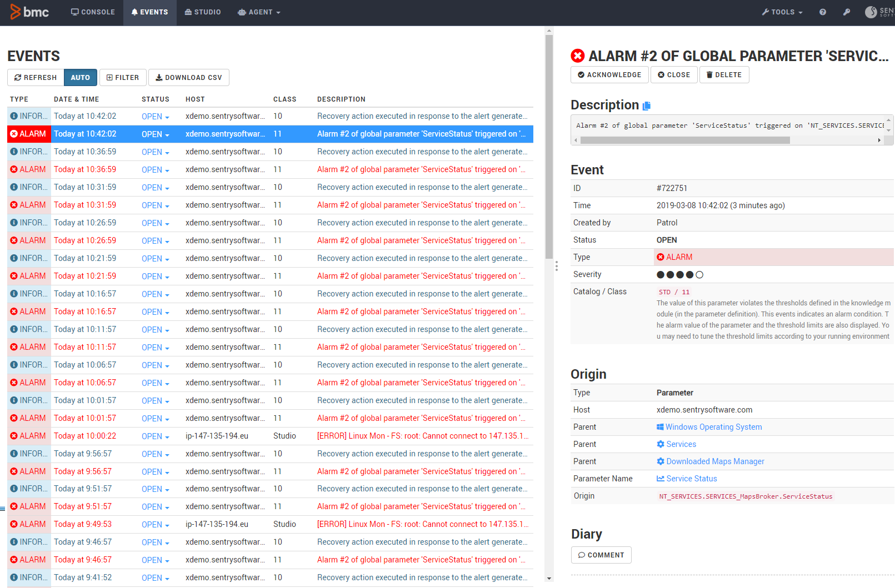Click the key login icon in top bar
Image resolution: width=895 pixels, height=588 pixels.
pos(847,12)
